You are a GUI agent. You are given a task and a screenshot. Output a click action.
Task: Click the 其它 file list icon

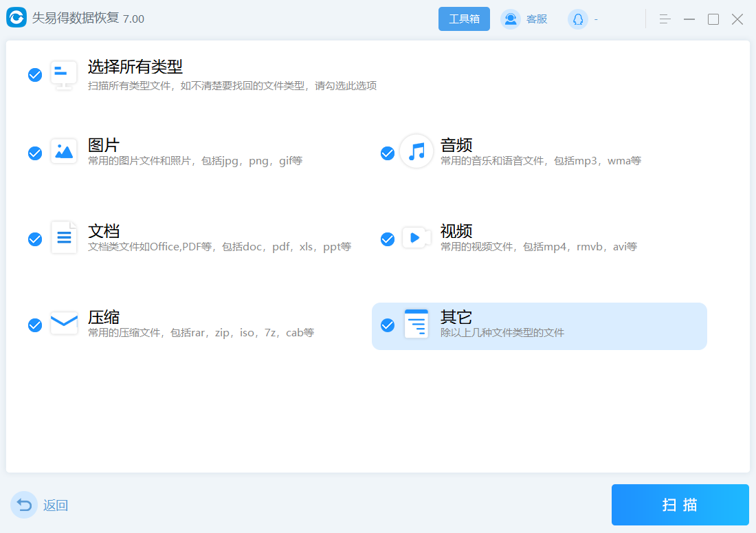click(x=416, y=324)
